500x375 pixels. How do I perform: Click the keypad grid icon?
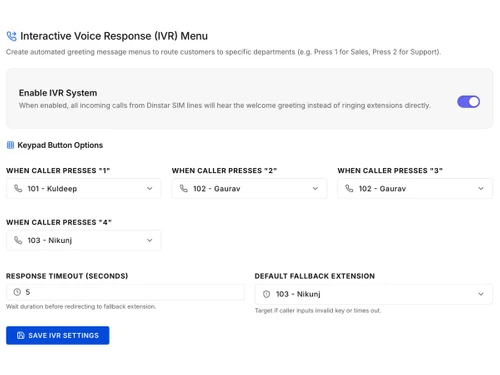[x=10, y=145]
